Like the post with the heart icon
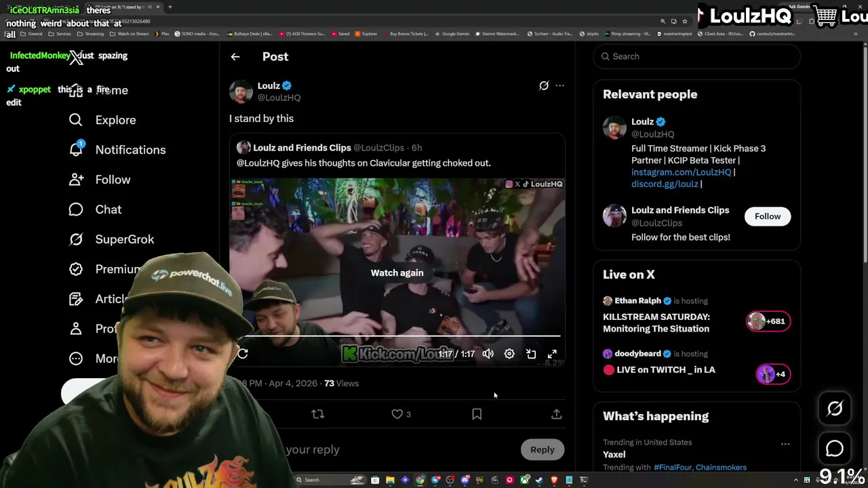Viewport: 868px width, 488px height. tap(397, 414)
